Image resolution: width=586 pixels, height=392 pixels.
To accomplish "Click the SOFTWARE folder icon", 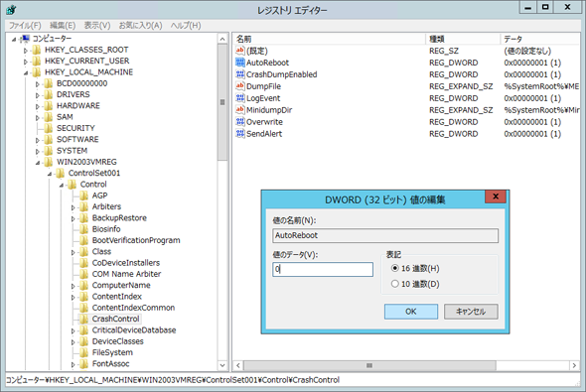I will pos(49,139).
